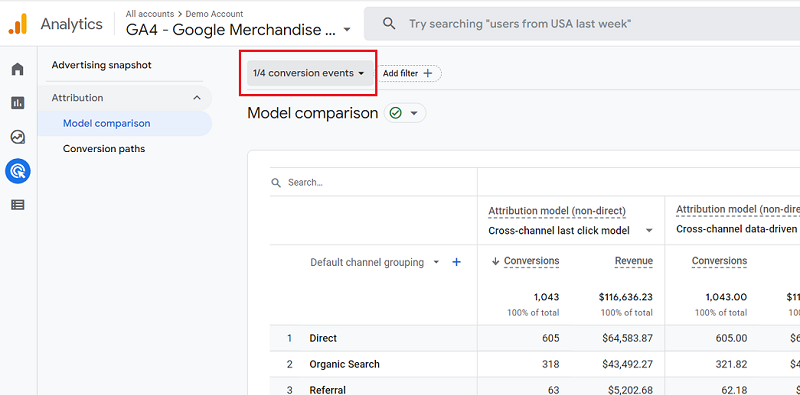This screenshot has width=800, height=395.
Task: Open the Home icon in sidebar
Action: point(18,69)
